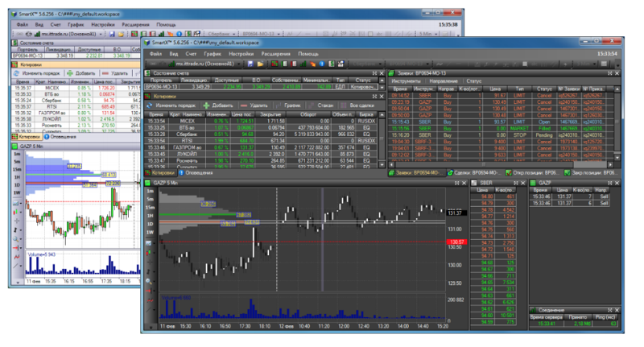Click Удалить with red minus in dark window

[254, 105]
